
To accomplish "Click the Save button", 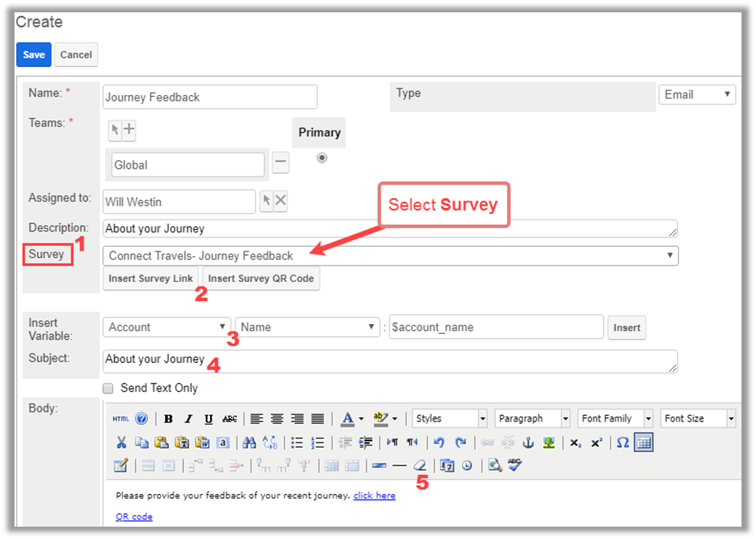I will coord(33,54).
